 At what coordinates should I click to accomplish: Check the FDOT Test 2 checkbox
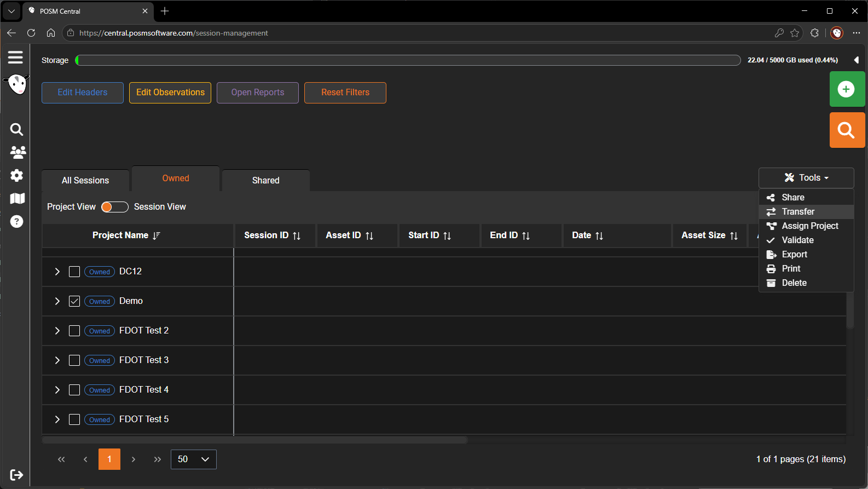(x=74, y=331)
